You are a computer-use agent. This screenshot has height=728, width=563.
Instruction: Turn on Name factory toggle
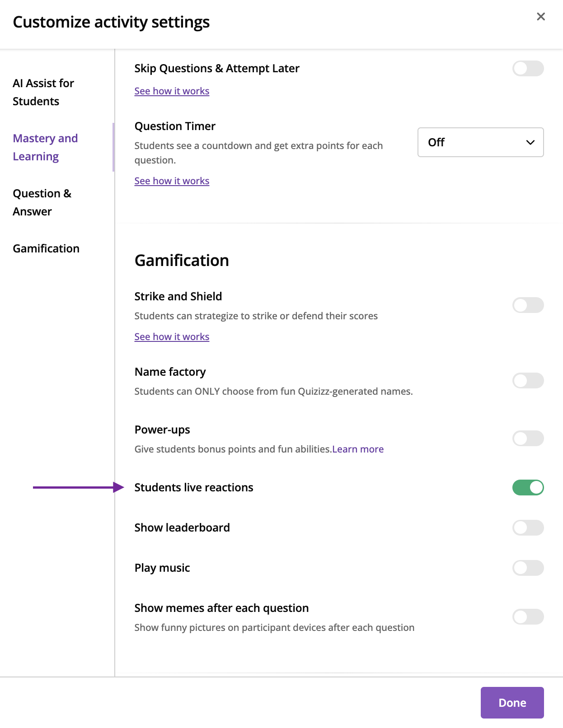528,381
